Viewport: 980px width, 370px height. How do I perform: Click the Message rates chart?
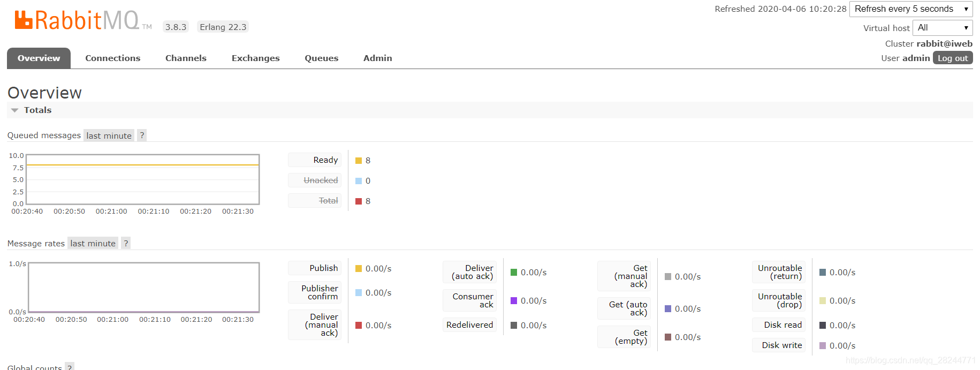143,288
